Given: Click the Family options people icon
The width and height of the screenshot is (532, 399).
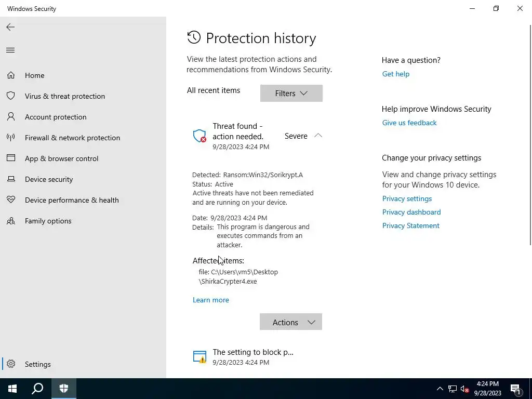Looking at the screenshot, I should [11, 221].
